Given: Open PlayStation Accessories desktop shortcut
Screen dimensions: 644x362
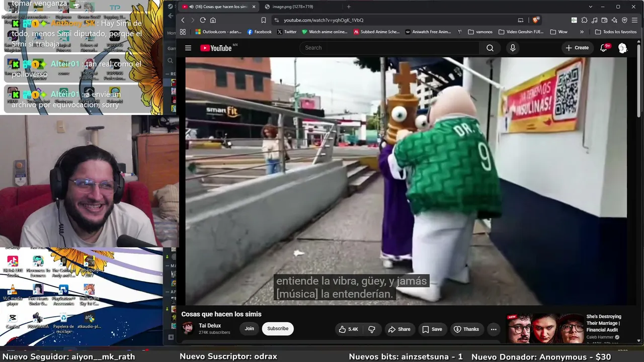Looking at the screenshot, I should [63, 295].
